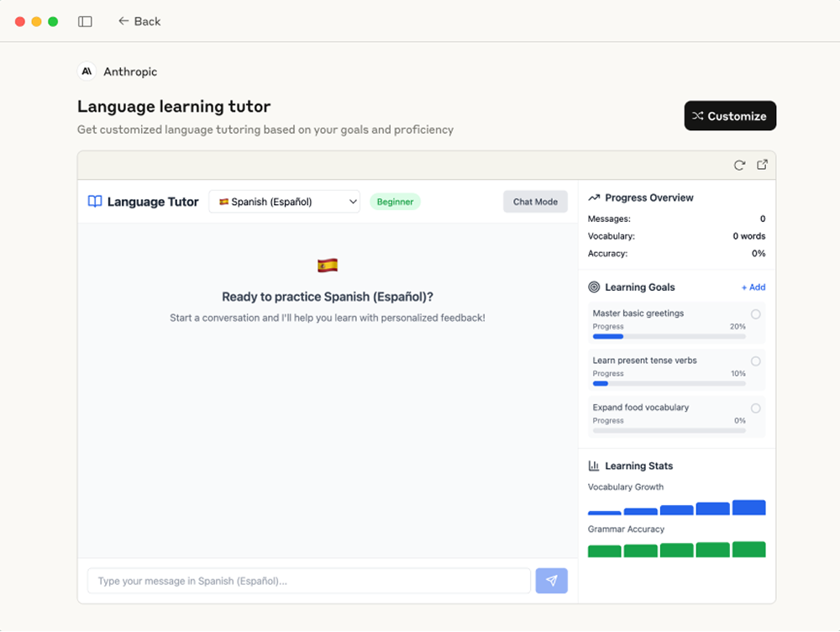The width and height of the screenshot is (840, 632).
Task: Toggle the sidebar panel icon
Action: (85, 22)
